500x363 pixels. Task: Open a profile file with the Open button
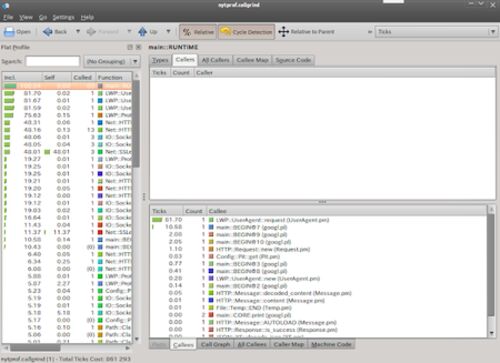point(17,32)
